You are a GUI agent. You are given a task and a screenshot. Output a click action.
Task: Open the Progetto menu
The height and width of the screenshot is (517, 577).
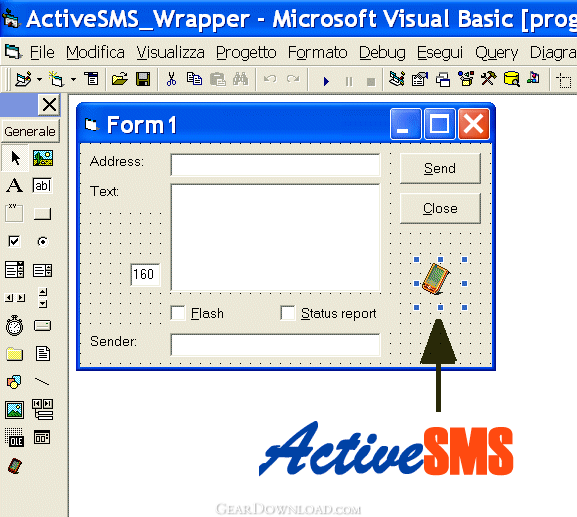point(246,53)
